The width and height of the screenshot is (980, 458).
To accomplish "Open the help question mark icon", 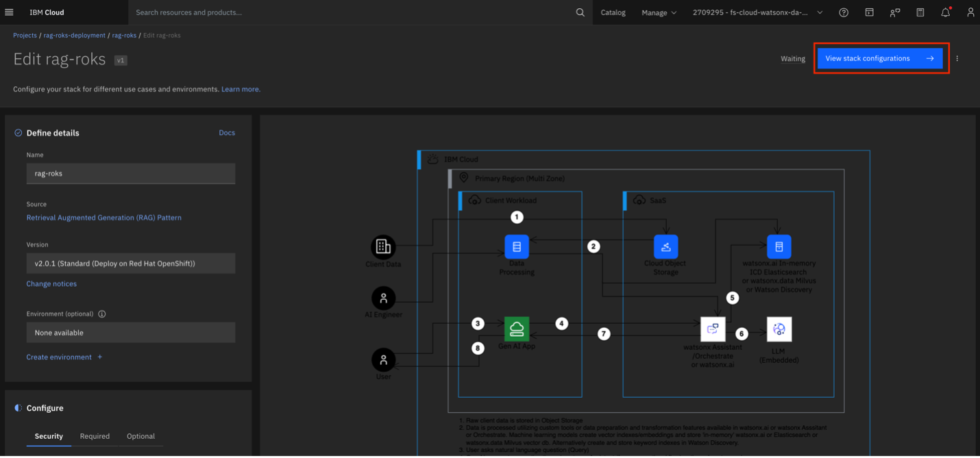I will tap(844, 12).
